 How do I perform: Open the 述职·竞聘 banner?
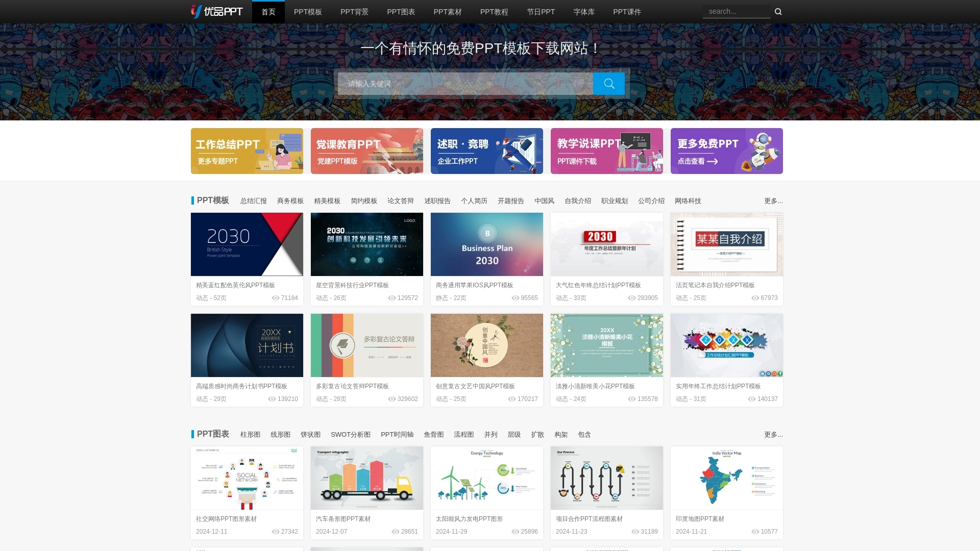pos(487,151)
